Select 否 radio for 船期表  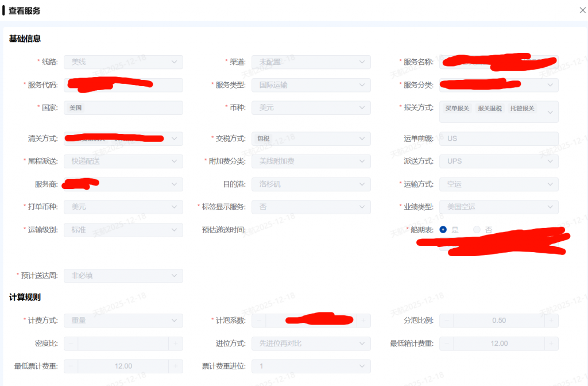[477, 230]
